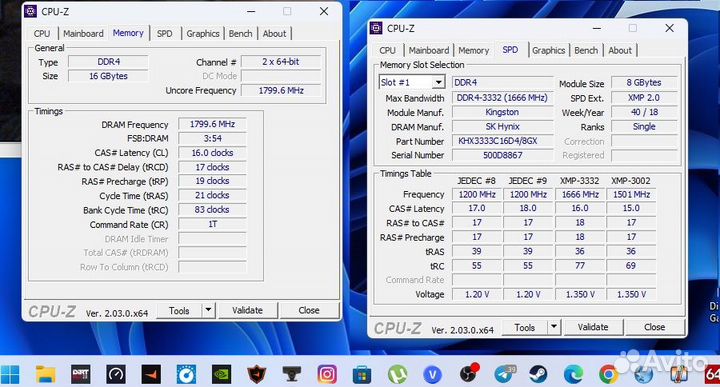
Task: Click Tools button in SPD window
Action: [524, 327]
